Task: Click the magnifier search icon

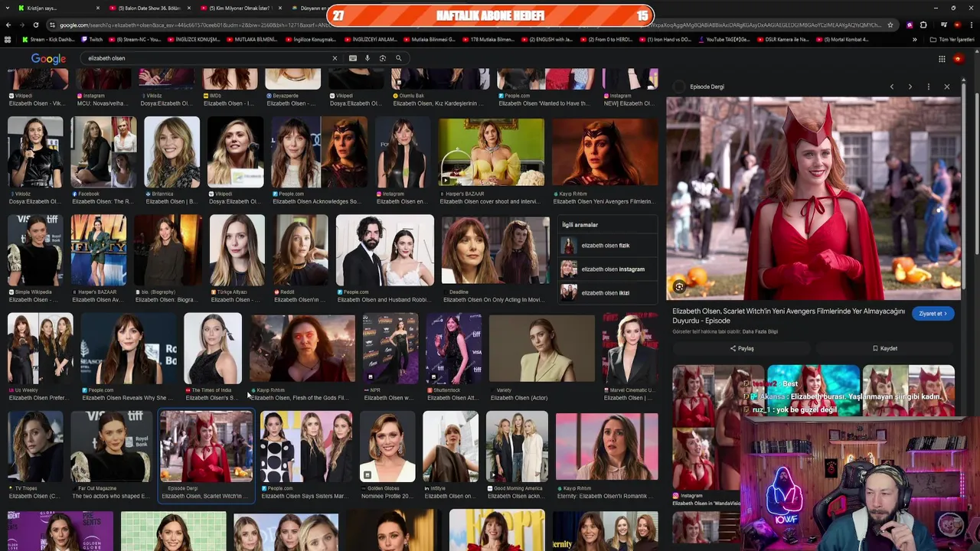Action: tap(398, 58)
